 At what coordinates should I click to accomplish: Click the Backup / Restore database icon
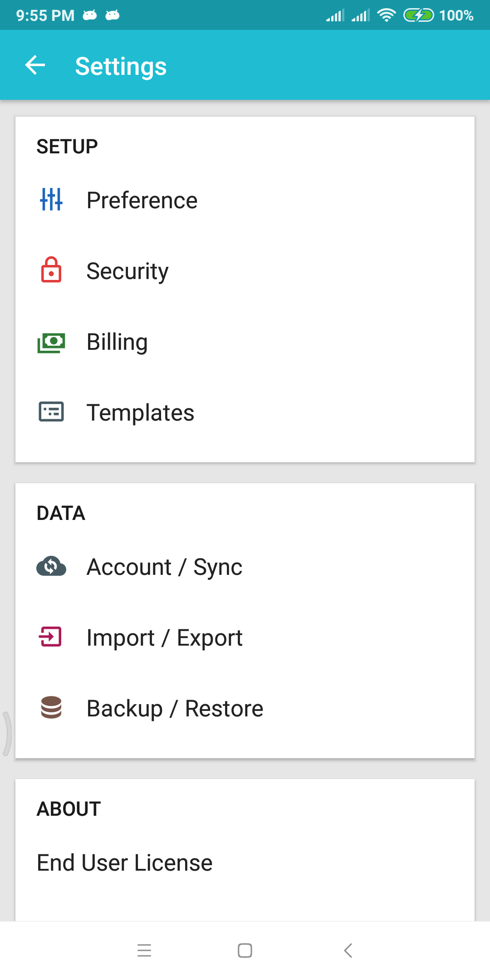tap(51, 707)
